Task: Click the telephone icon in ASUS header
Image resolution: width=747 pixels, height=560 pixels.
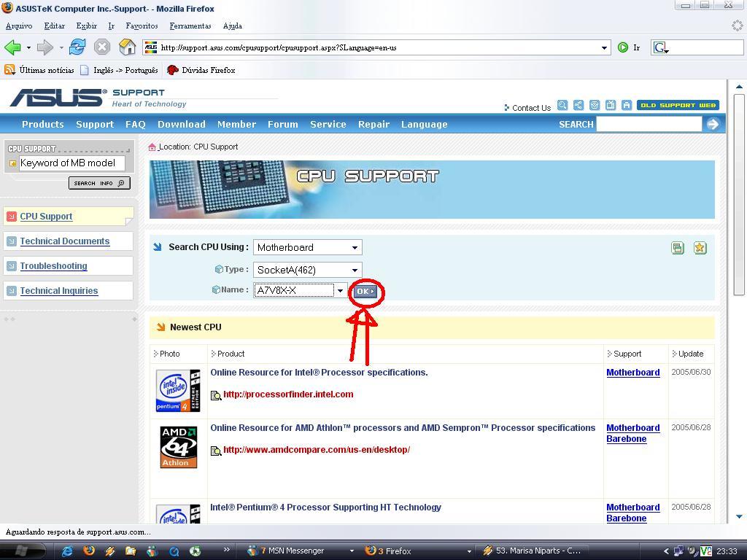Action: pos(595,105)
